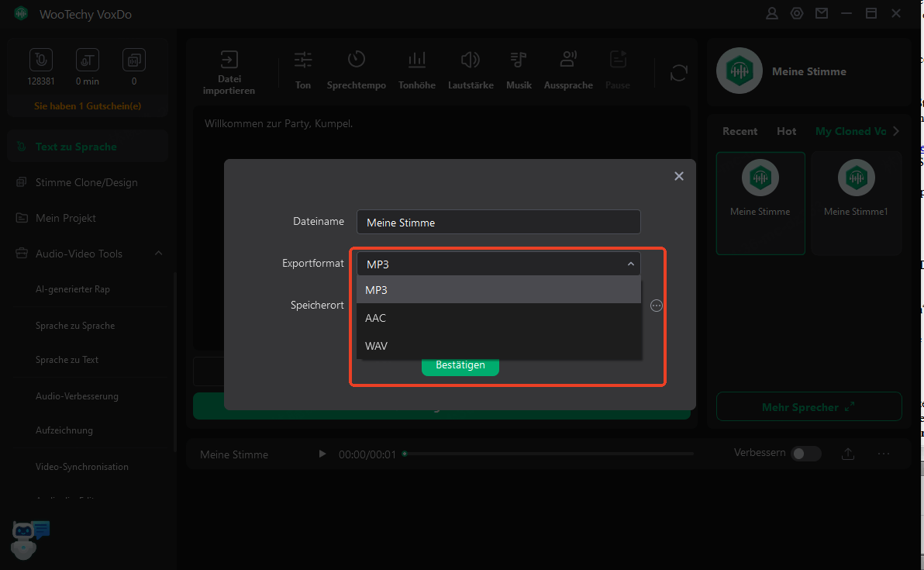
Task: Select the Aussprache pronunciation tool
Action: pos(568,60)
